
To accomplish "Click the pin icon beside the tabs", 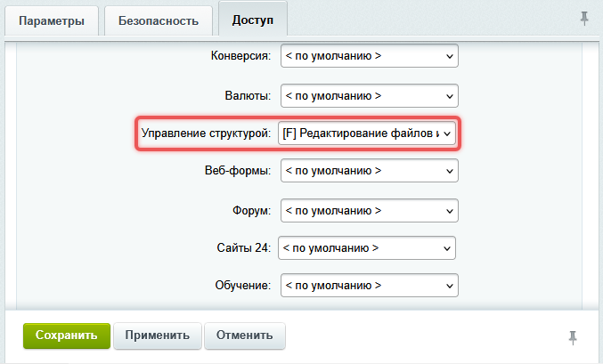I will 583,18.
